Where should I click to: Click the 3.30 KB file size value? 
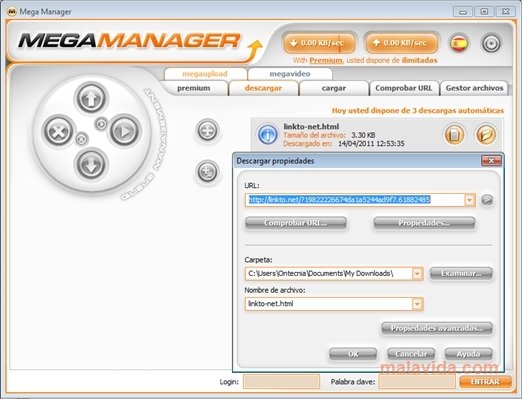[x=363, y=135]
